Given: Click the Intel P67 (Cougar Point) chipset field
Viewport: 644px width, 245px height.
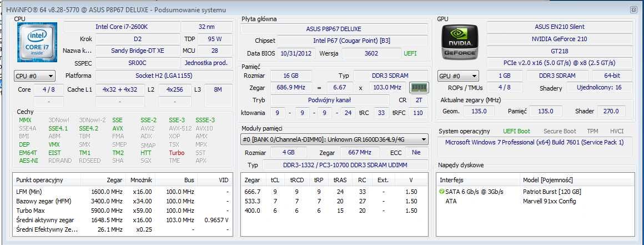Looking at the screenshot, I should [351, 41].
